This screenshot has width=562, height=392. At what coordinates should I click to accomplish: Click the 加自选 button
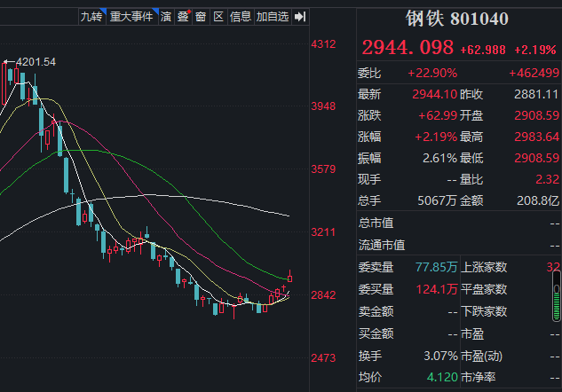pos(272,16)
